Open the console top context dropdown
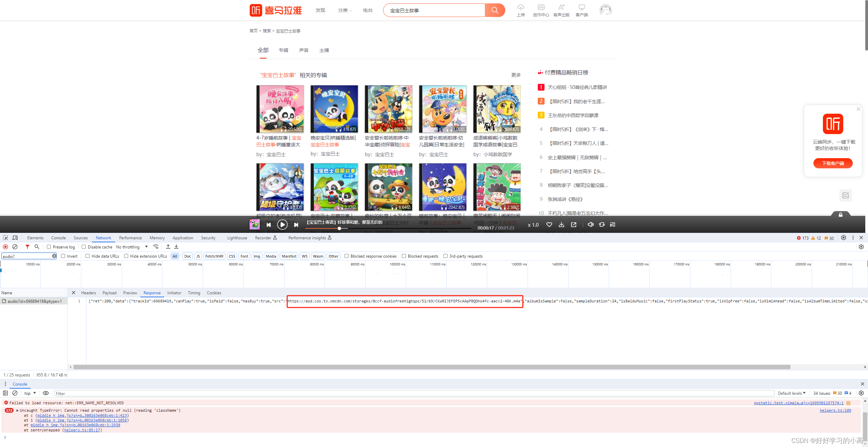The image size is (868, 447). (x=30, y=393)
